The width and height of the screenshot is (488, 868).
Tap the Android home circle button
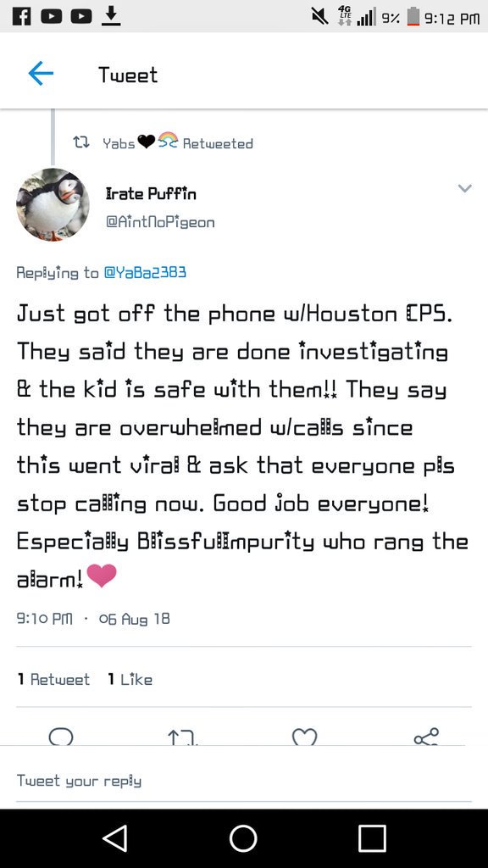pos(243,838)
